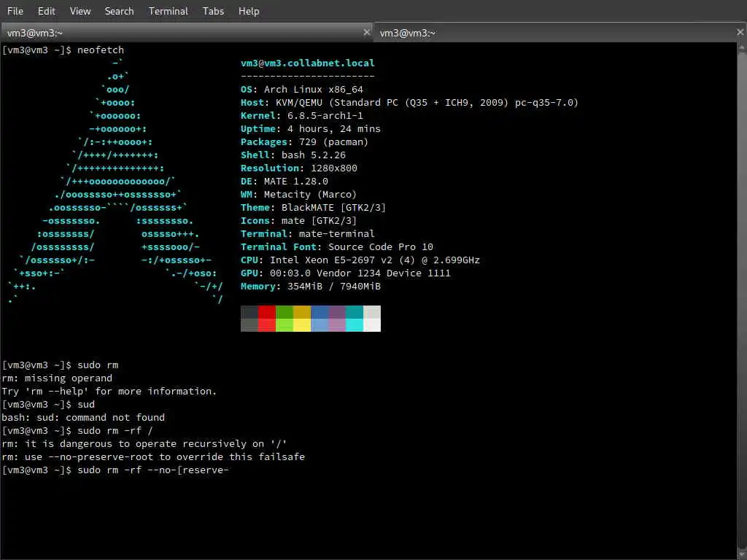
Task: Click the 'OS: Arch Linux x86_64' line
Action: (302, 89)
